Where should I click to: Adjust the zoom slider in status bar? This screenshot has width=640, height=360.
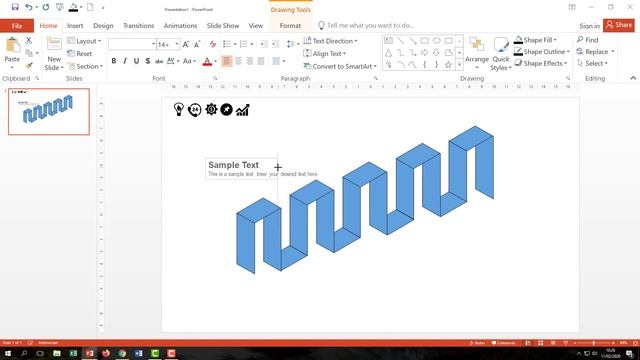pyautogui.click(x=593, y=343)
